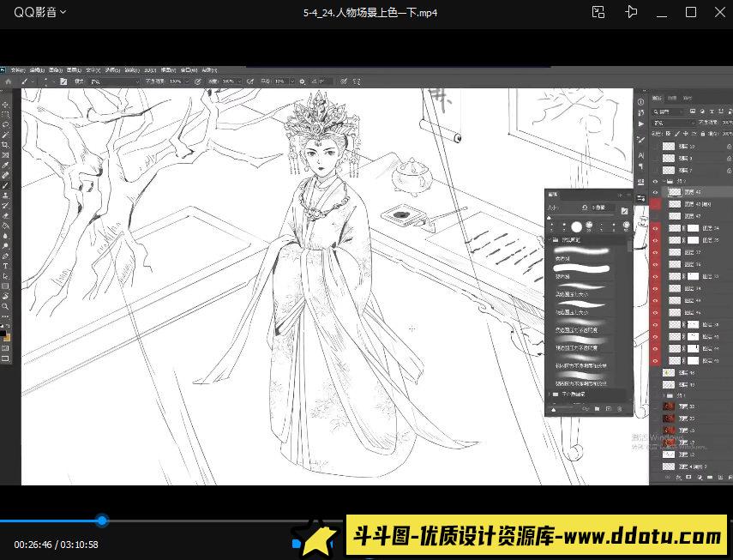Screen dimensions: 733x560
Task: Select the Move tool in Photoshop toolbar
Action: [x=5, y=105]
